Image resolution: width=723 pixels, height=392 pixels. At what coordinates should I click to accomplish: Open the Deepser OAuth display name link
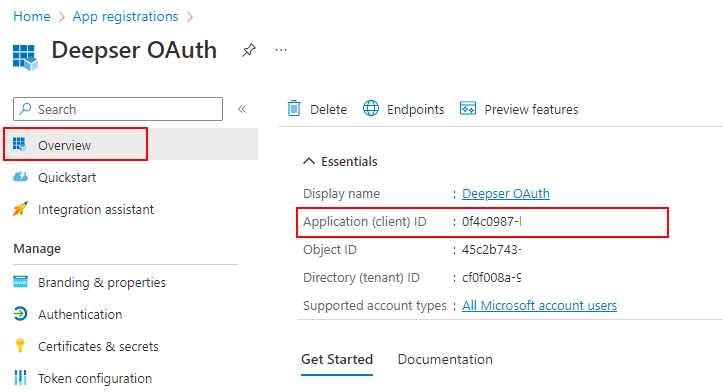506,193
